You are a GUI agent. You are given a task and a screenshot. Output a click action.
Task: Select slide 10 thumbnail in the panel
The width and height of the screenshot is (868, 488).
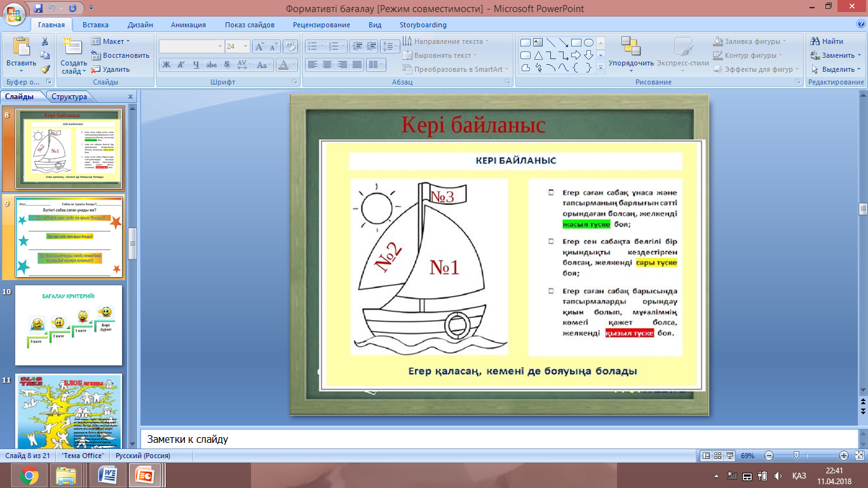coord(68,325)
